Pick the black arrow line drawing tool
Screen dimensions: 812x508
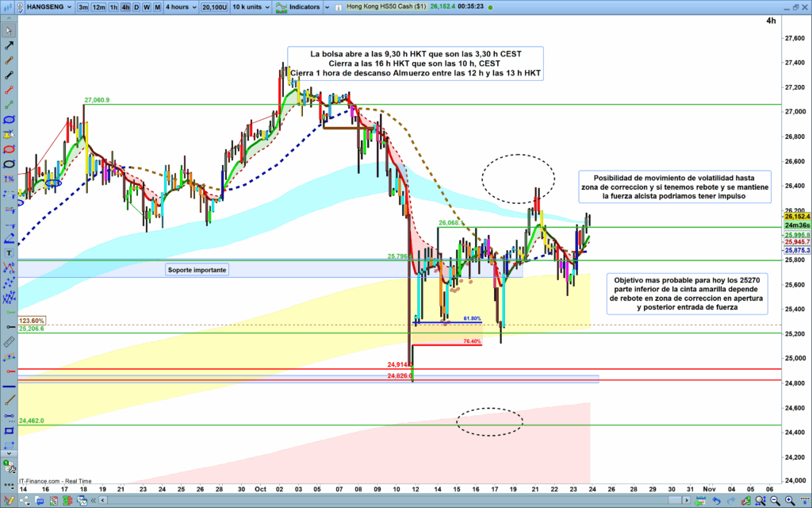point(9,46)
